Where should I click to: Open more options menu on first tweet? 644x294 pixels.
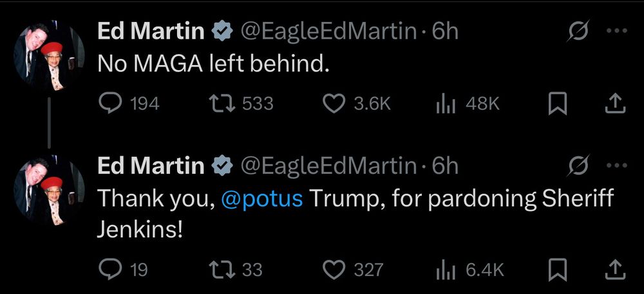click(618, 31)
